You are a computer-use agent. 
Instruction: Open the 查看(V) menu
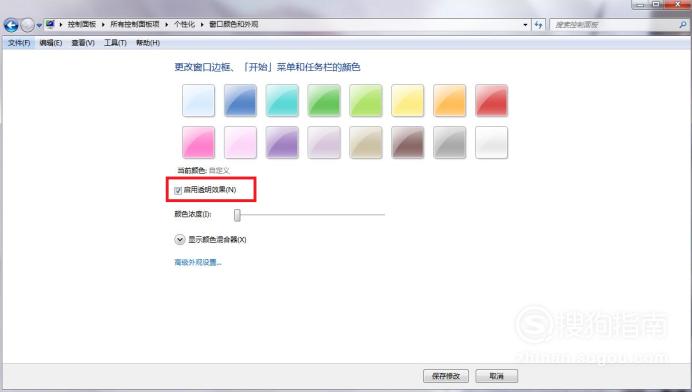coord(83,43)
